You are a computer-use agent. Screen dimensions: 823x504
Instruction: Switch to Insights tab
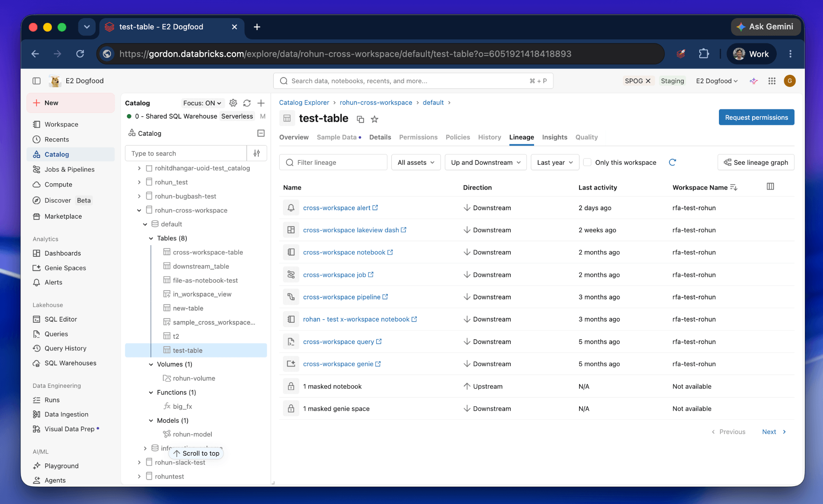click(555, 137)
